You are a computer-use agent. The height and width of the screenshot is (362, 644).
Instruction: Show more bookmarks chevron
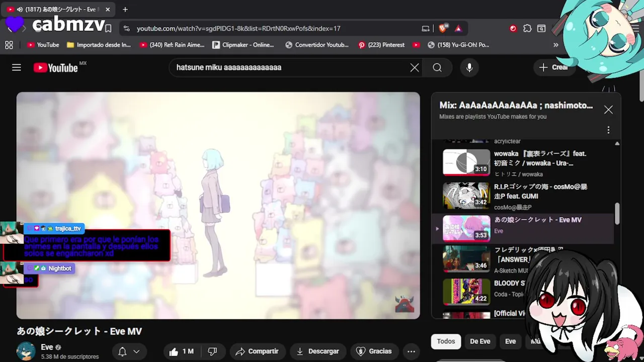point(555,45)
